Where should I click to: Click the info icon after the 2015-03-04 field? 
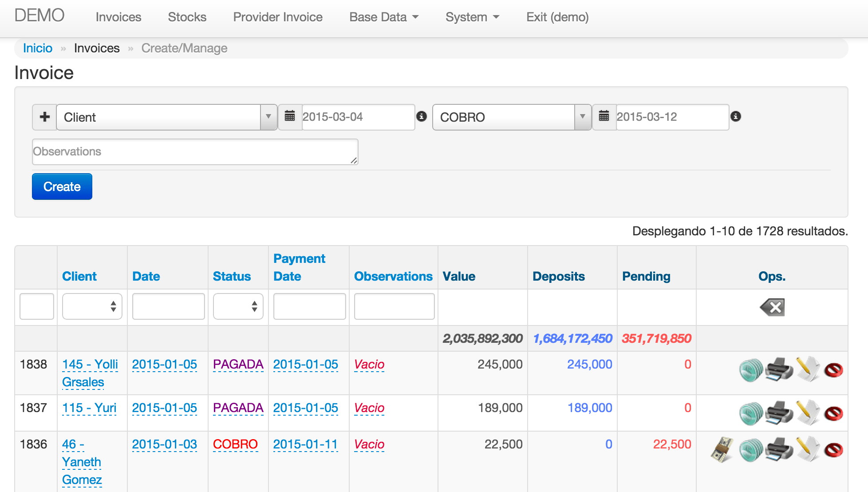coord(422,116)
